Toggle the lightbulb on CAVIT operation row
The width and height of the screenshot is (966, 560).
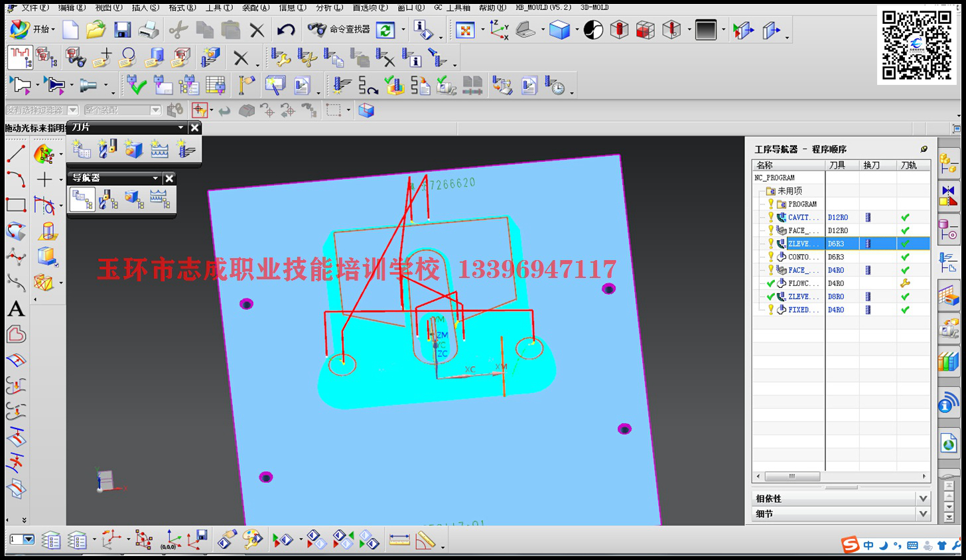click(x=771, y=217)
